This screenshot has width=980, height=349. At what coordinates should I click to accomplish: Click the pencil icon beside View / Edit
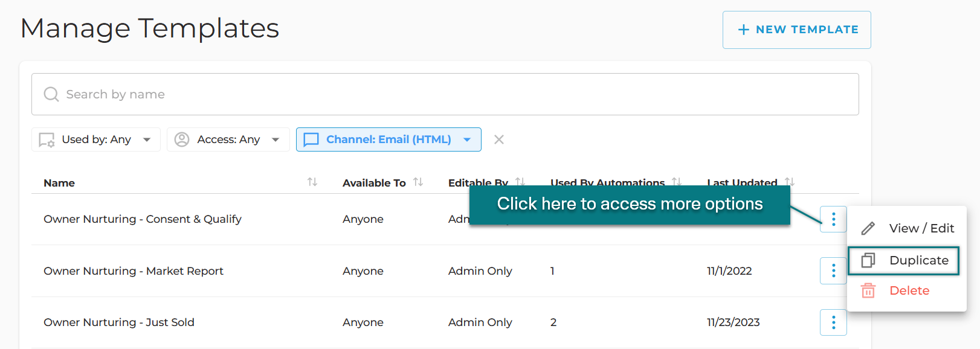pos(868,228)
